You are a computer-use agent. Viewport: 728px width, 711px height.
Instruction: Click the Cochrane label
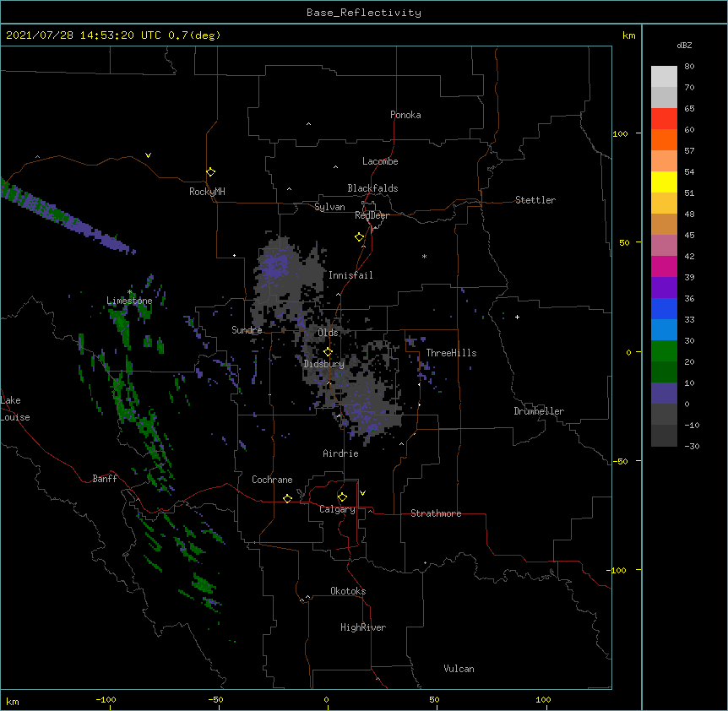pyautogui.click(x=272, y=480)
